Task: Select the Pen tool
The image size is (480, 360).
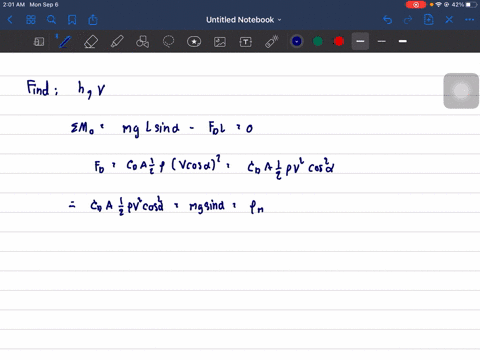Action: pos(64,42)
